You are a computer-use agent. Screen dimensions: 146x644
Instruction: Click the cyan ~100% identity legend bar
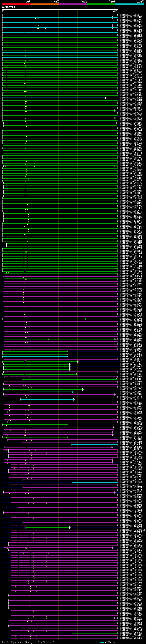point(130,4)
